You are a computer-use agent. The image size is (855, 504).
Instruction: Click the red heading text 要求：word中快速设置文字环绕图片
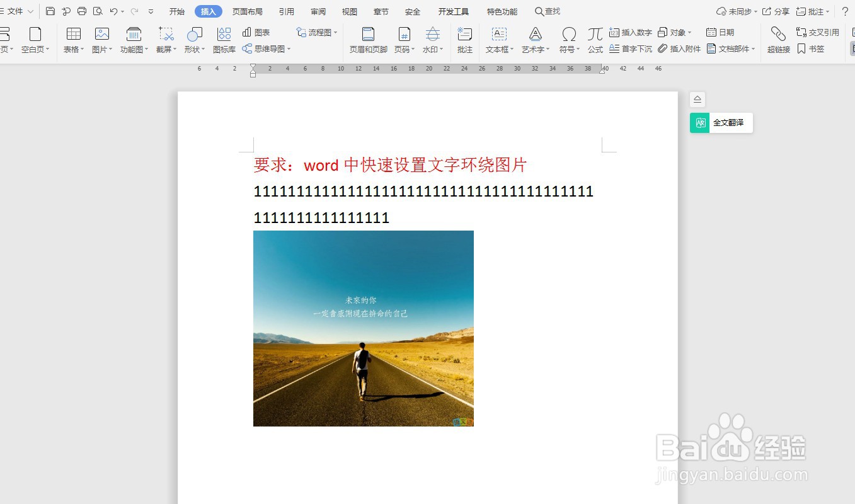pos(390,165)
